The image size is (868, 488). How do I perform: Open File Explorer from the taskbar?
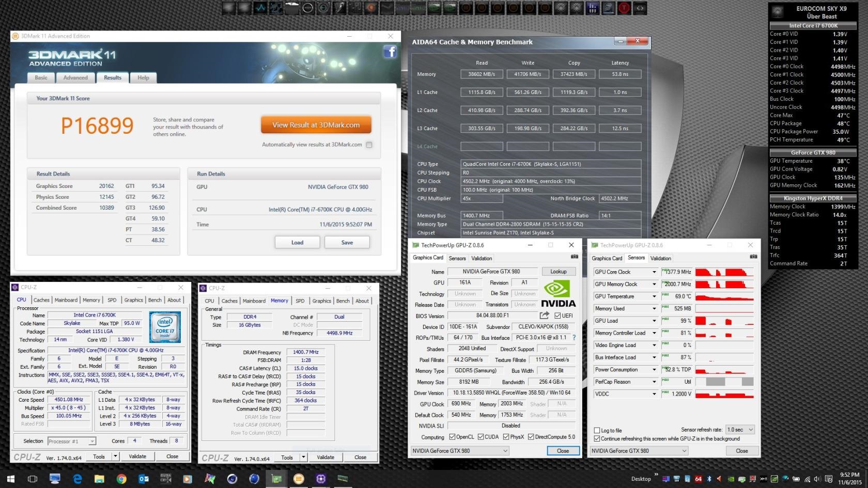pyautogui.click(x=99, y=479)
